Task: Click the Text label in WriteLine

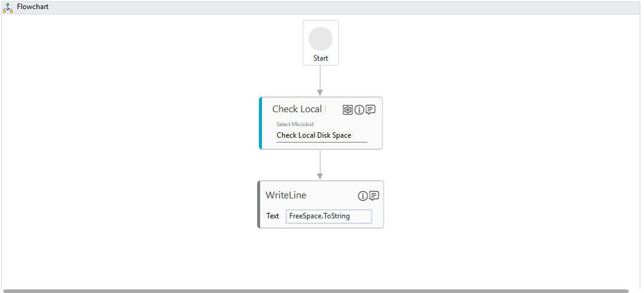Action: (273, 216)
